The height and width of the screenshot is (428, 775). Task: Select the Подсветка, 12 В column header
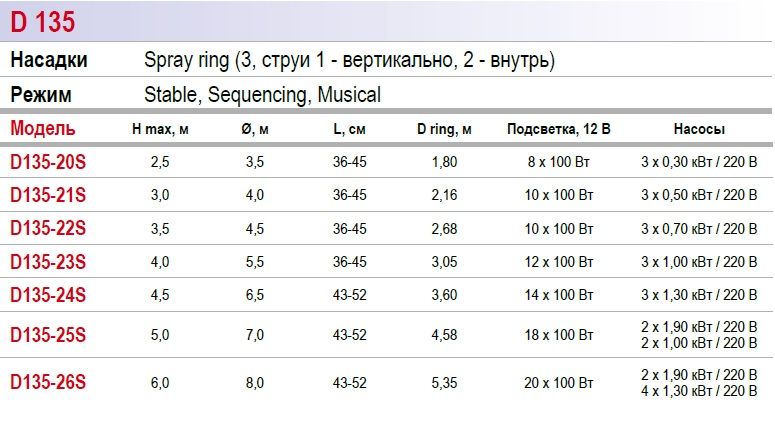click(x=558, y=129)
